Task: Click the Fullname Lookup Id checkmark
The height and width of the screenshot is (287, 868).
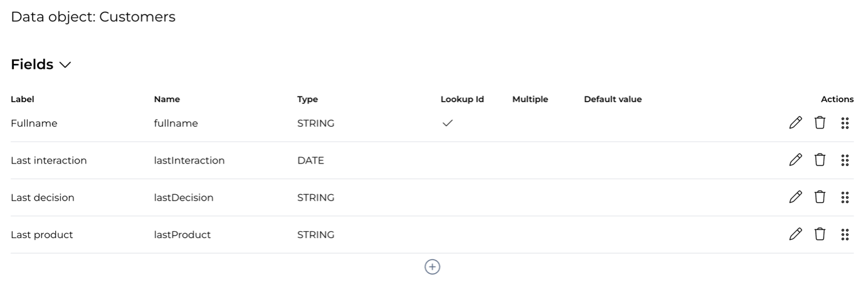Action: 447,123
